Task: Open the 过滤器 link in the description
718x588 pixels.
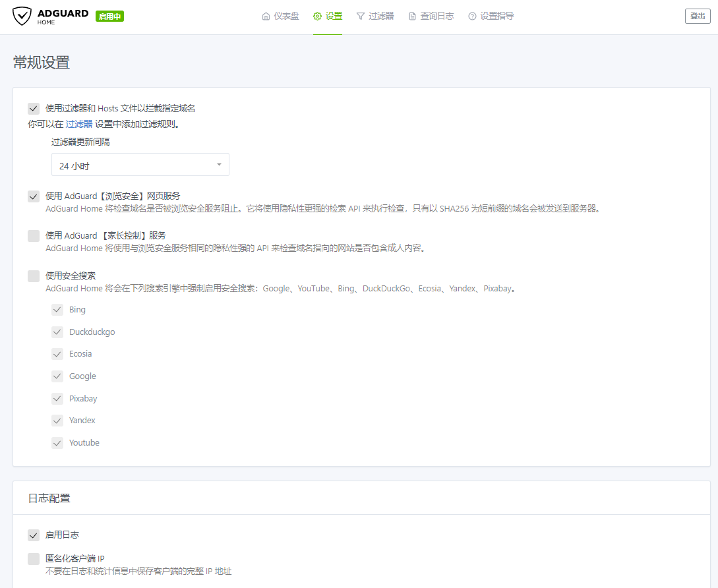Action: 79,124
